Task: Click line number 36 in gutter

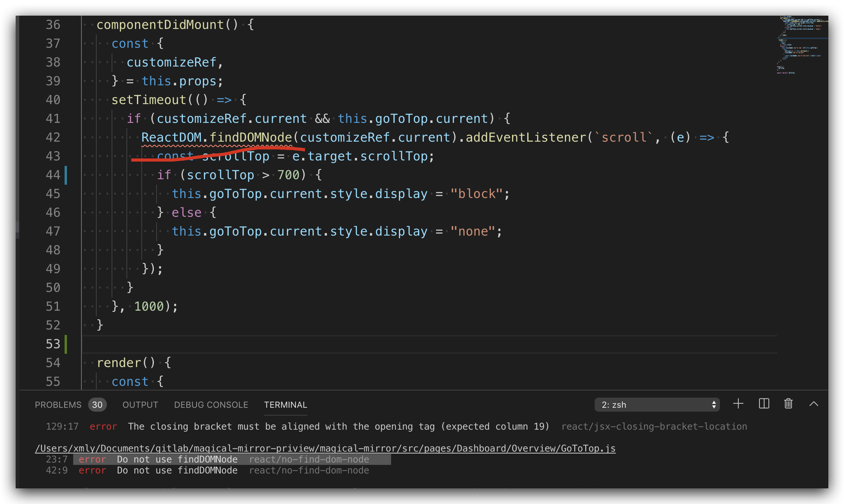Action: (x=53, y=25)
